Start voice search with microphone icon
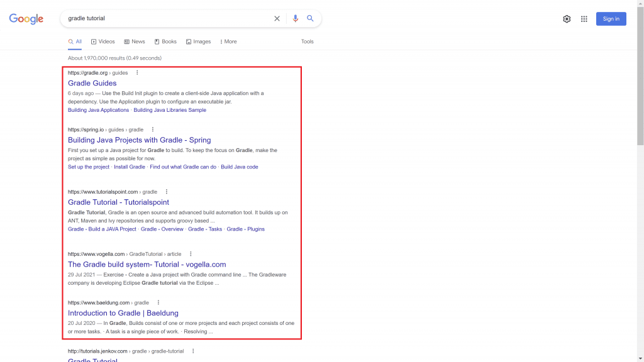 [x=295, y=19]
